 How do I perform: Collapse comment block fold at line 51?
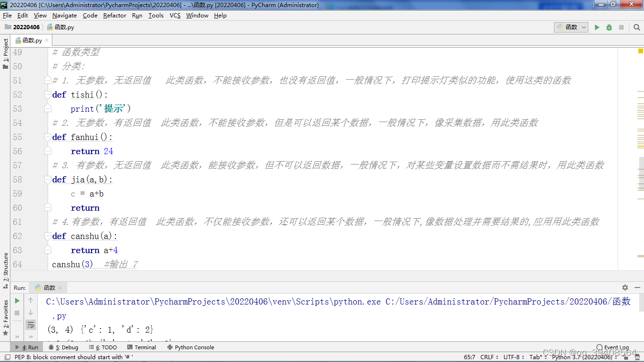tap(48, 81)
